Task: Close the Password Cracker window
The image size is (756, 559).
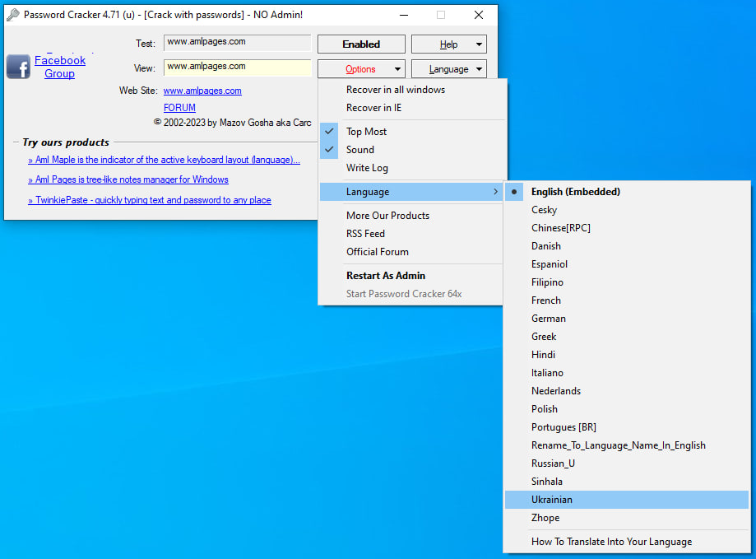Action: coord(479,15)
